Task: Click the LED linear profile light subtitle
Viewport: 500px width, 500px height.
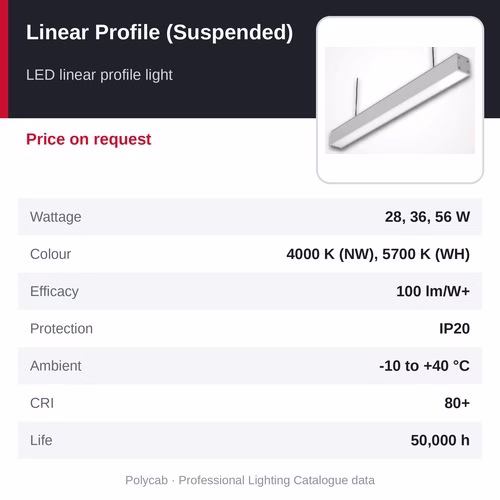Action: 99,75
